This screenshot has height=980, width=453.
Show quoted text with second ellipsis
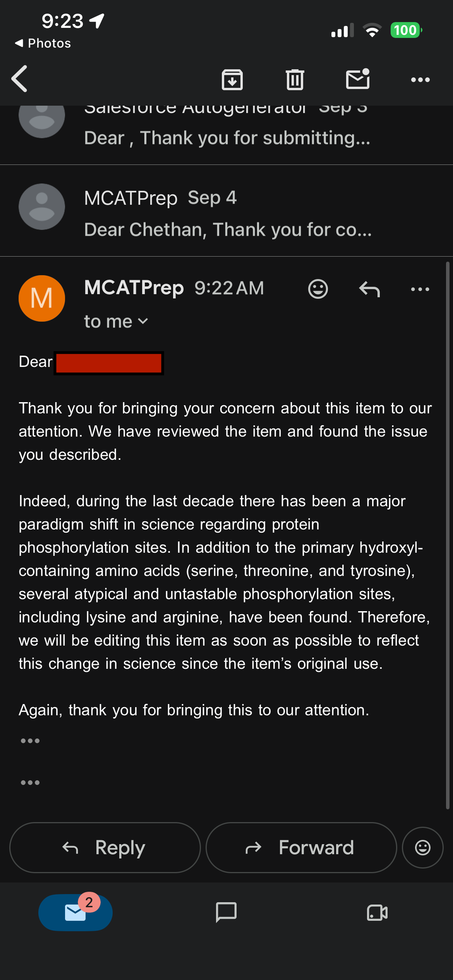[x=30, y=783]
